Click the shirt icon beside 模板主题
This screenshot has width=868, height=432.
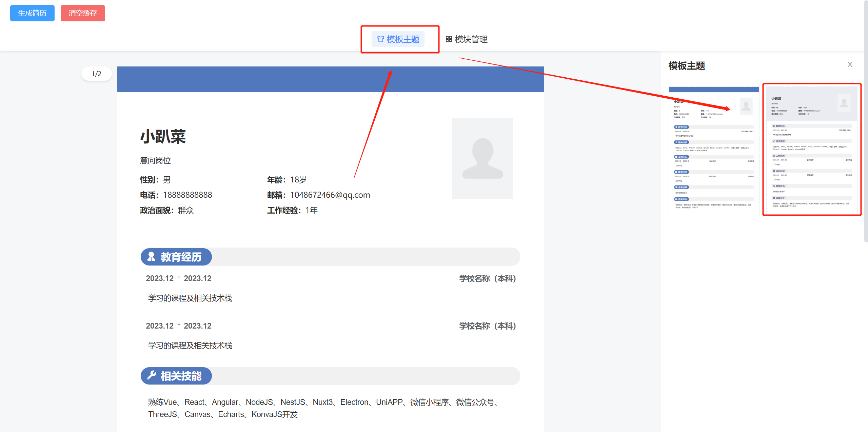[380, 39]
